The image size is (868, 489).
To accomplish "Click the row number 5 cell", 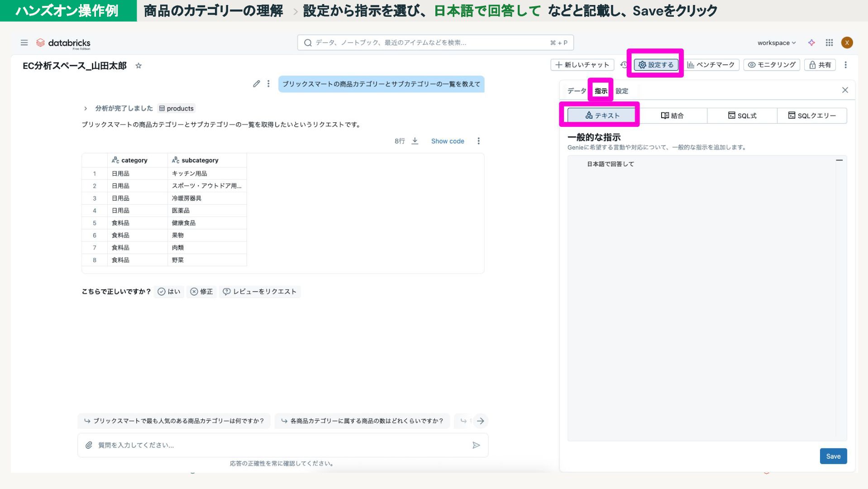I will click(x=95, y=223).
